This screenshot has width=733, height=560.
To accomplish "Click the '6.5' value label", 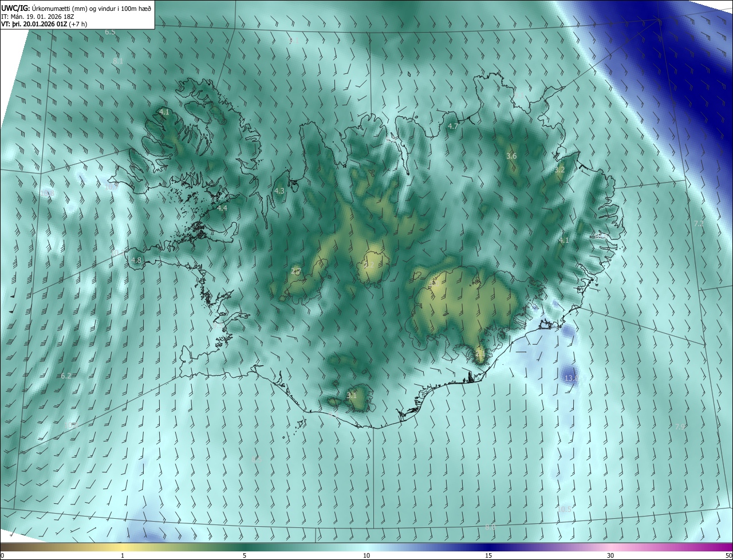I will pyautogui.click(x=110, y=32).
